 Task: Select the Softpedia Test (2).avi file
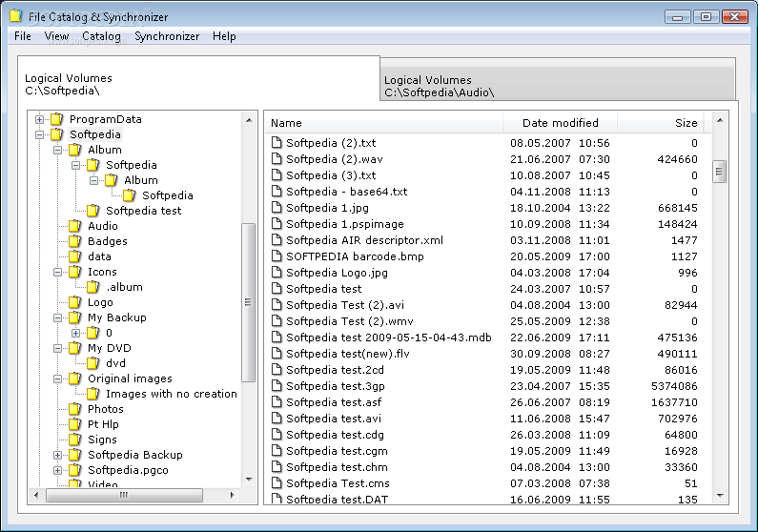[345, 305]
